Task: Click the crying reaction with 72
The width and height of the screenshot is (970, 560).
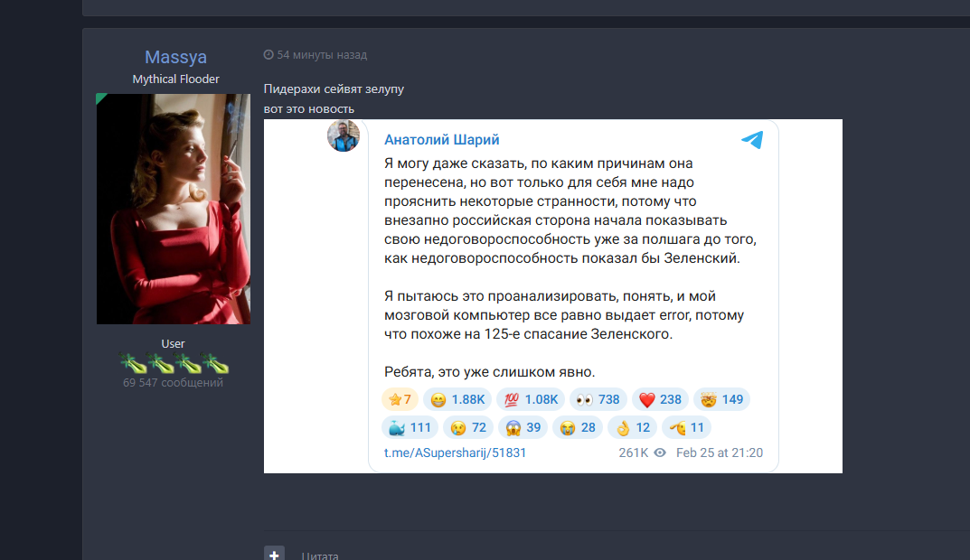Action: (468, 428)
